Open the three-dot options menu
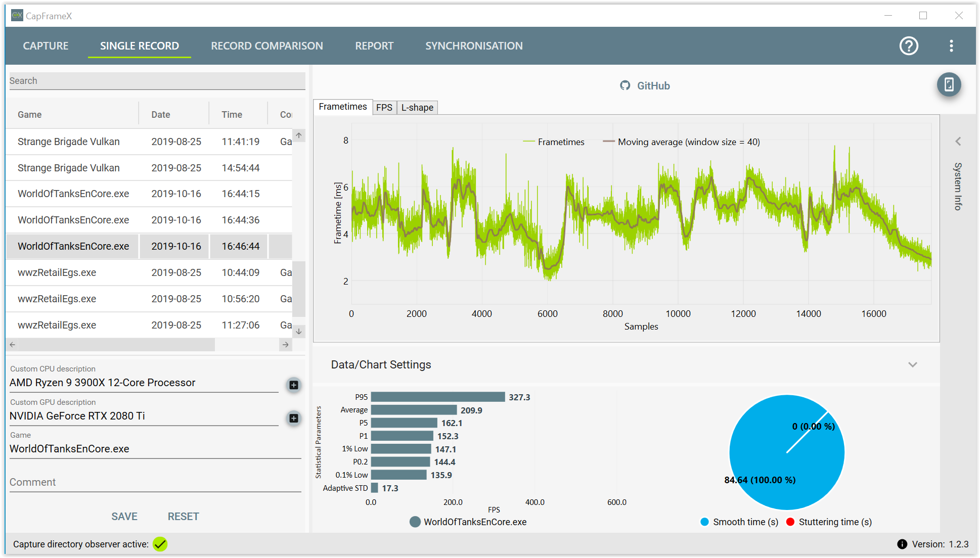Screen dimensions: 980x558 [951, 46]
